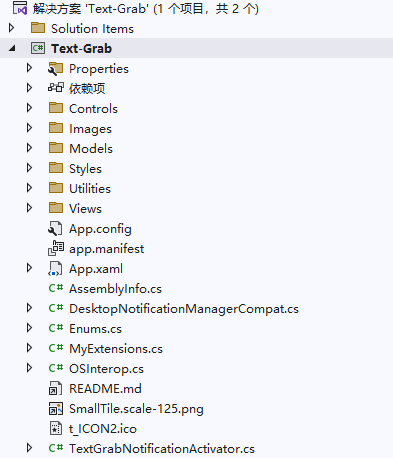
Task: Expand the Solution Items node
Action: click(x=12, y=28)
